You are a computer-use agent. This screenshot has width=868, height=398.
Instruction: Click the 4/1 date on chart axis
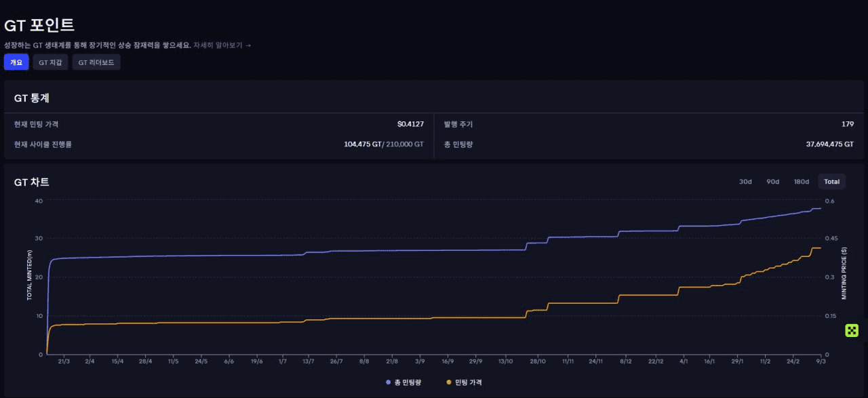tap(684, 361)
